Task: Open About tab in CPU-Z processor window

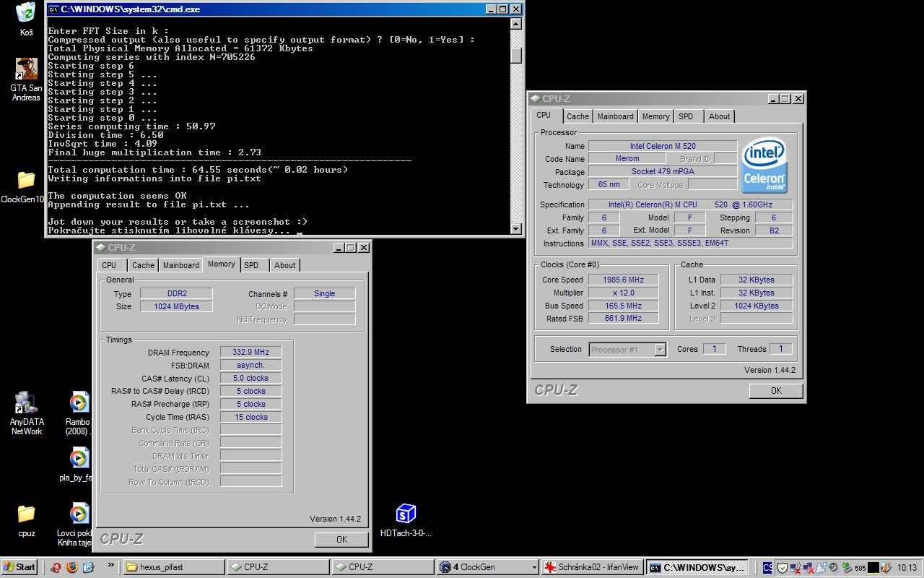Action: click(719, 116)
